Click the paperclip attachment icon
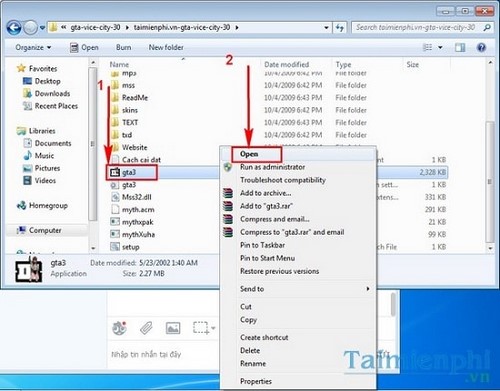The image size is (500, 391). point(146,328)
